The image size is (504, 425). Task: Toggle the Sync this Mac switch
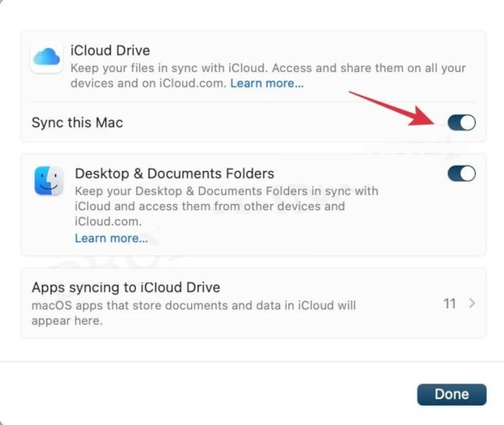[x=462, y=123]
